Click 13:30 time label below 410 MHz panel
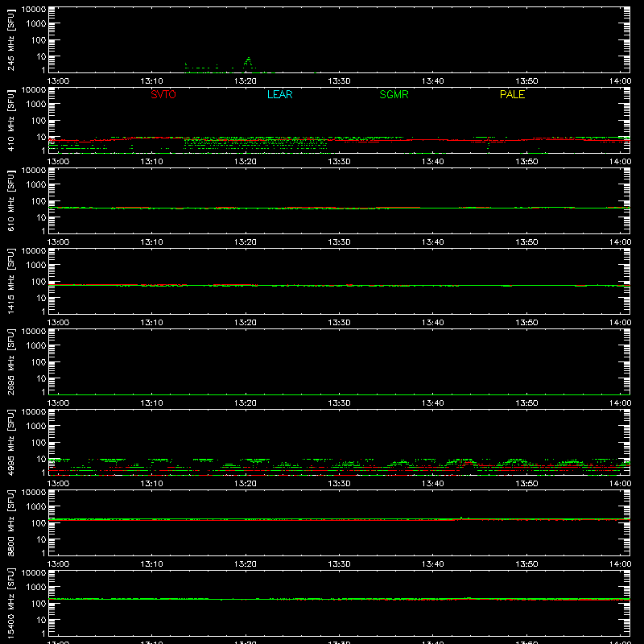Viewport: 644px width, 644px height. pyautogui.click(x=339, y=162)
